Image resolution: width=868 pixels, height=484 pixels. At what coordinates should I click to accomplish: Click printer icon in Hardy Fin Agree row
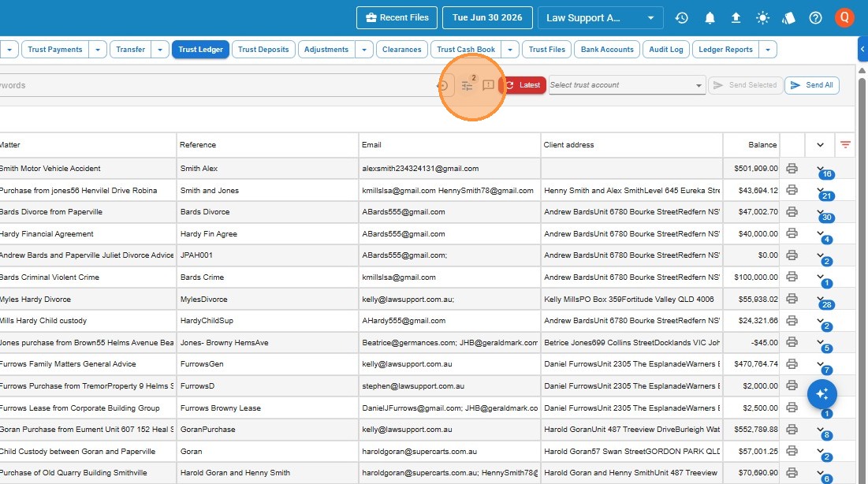tap(792, 233)
